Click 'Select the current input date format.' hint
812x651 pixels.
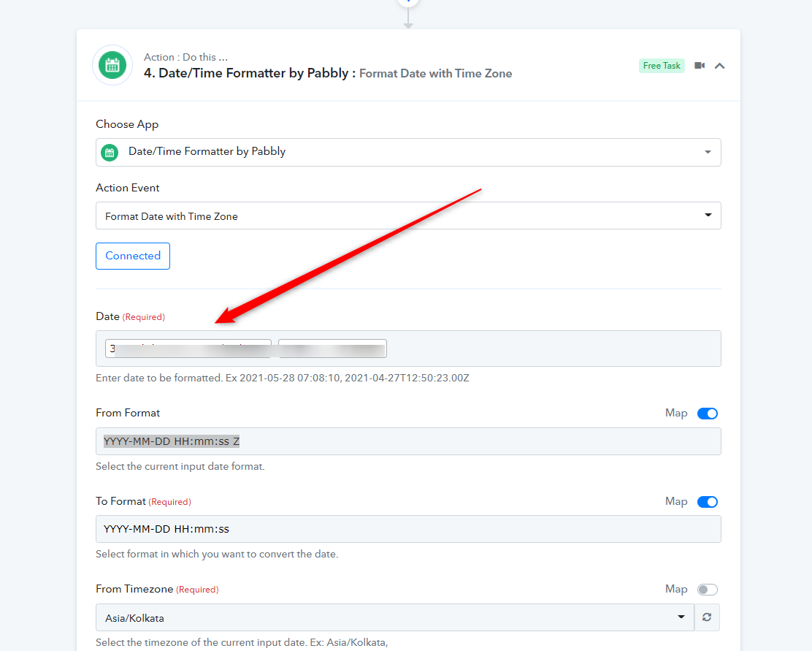pos(180,466)
